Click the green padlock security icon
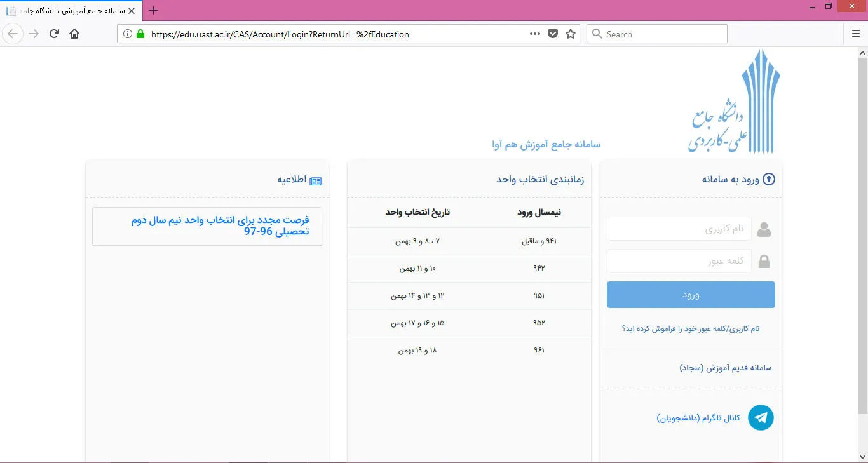Image resolution: width=868 pixels, height=463 pixels. tap(140, 34)
